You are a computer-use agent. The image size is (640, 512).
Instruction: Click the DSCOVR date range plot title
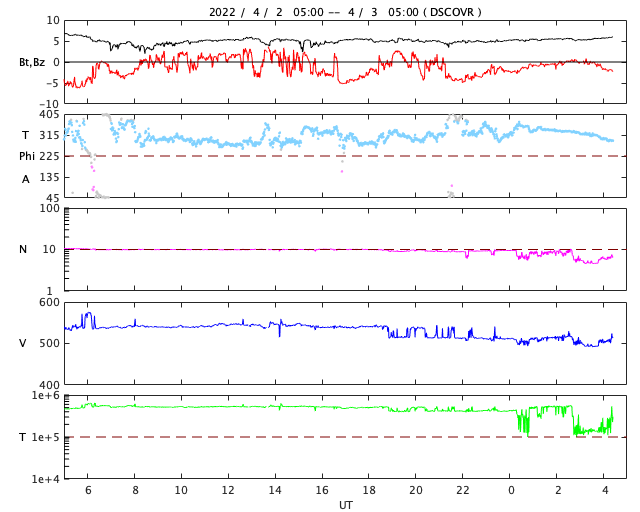(345, 12)
